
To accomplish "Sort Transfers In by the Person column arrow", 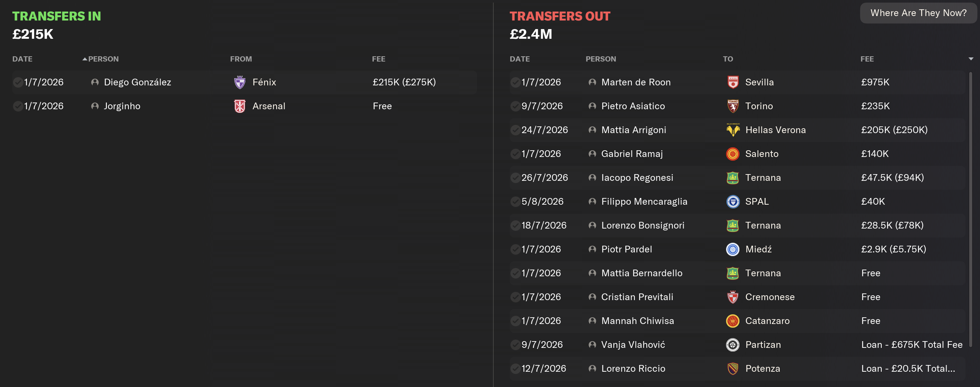I will pos(85,59).
